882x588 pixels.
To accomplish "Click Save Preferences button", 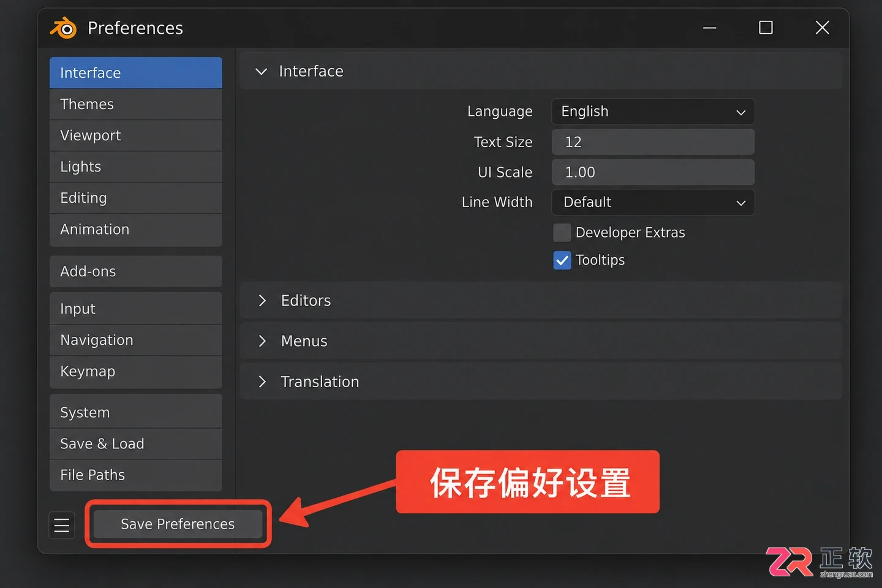I will click(x=178, y=524).
